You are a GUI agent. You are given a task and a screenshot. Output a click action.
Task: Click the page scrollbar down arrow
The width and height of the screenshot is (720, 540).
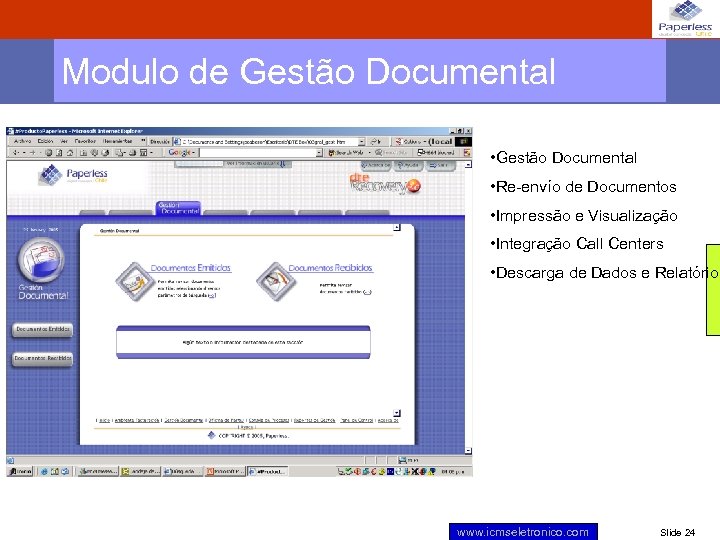click(468, 451)
